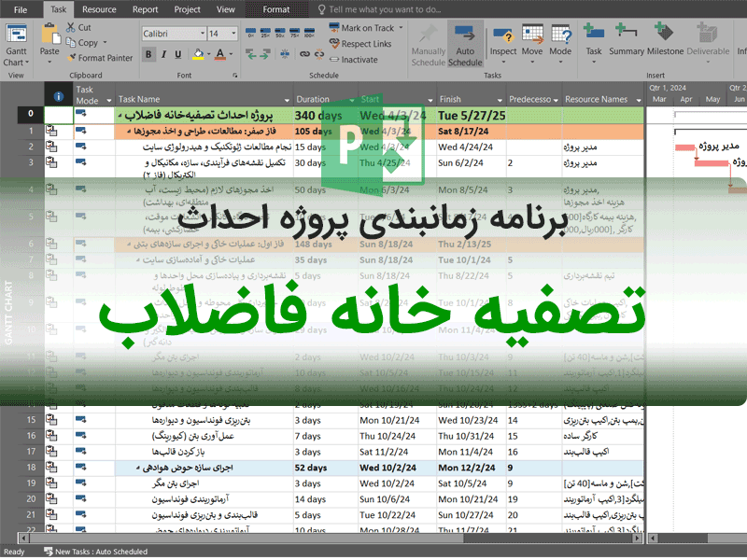Image resolution: width=747 pixels, height=560 pixels.
Task: Open the File menu
Action: tap(21, 9)
